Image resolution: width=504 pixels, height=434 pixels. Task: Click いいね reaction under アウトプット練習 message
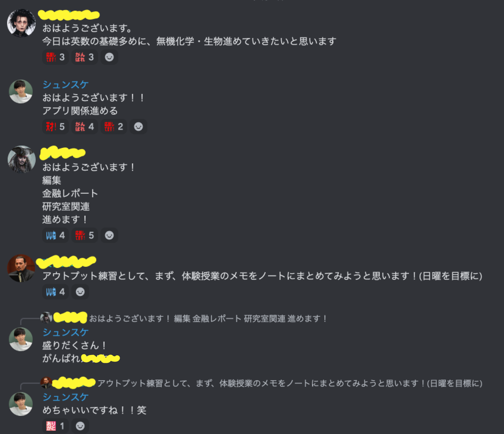(55, 292)
